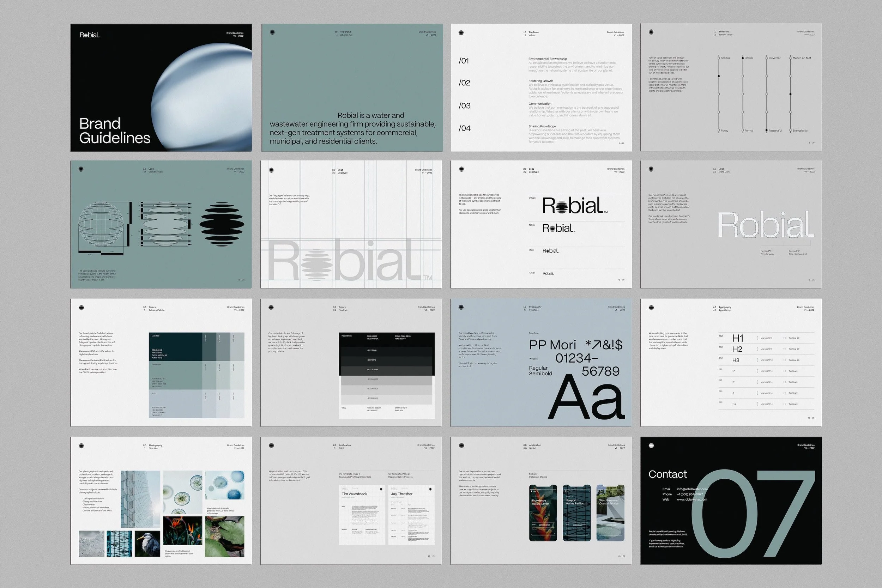Click brand symbol atop the Who We Are slide

tap(272, 32)
